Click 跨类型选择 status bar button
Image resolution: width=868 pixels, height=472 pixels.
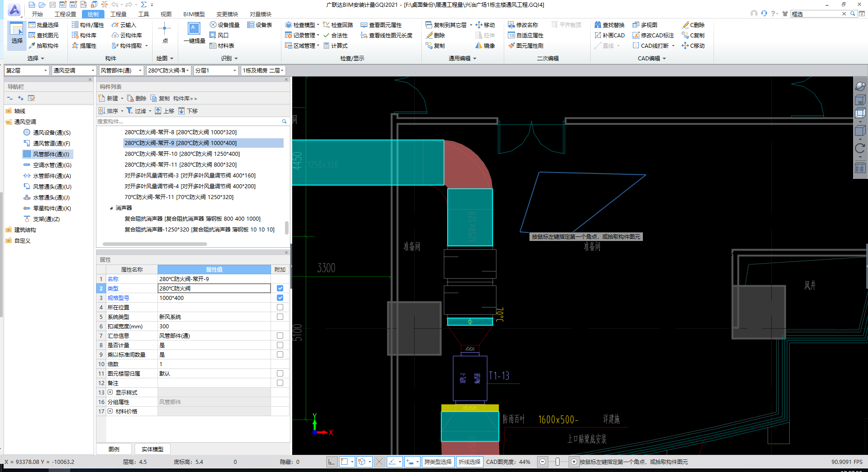[438, 462]
